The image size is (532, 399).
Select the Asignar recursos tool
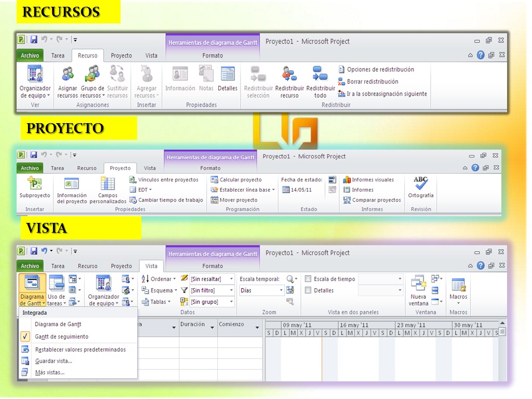coord(67,82)
